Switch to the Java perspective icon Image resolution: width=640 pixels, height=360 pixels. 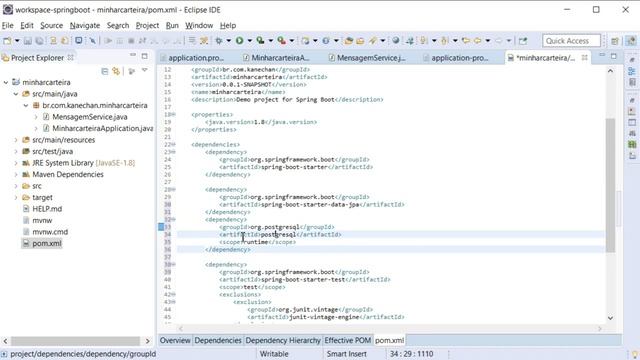631,41
